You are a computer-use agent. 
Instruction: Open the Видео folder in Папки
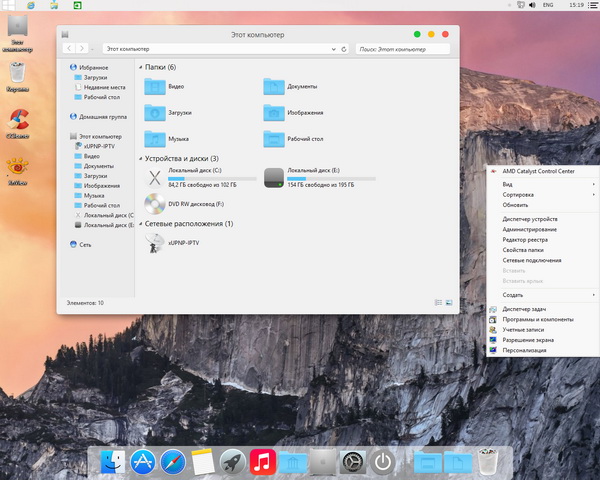click(155, 87)
